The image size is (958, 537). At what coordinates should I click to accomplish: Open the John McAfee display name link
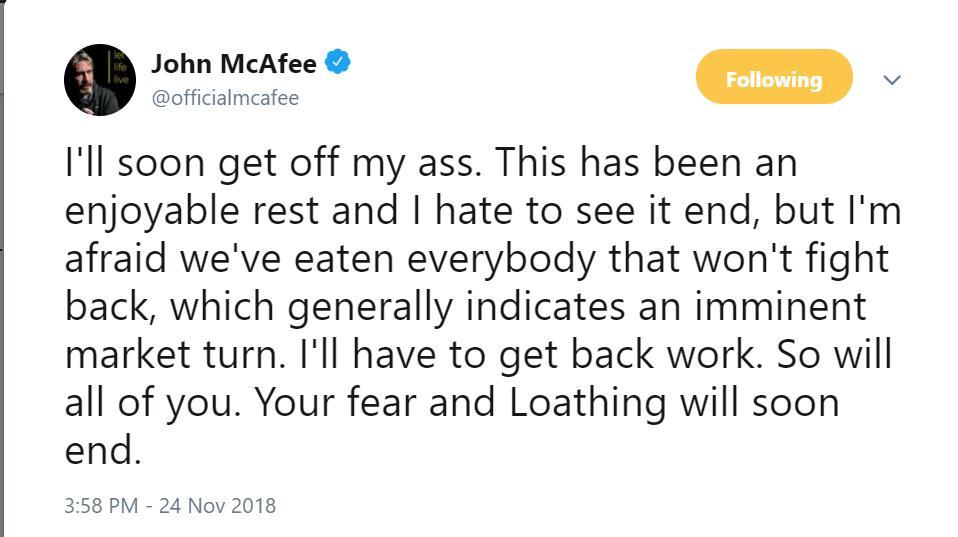click(233, 64)
